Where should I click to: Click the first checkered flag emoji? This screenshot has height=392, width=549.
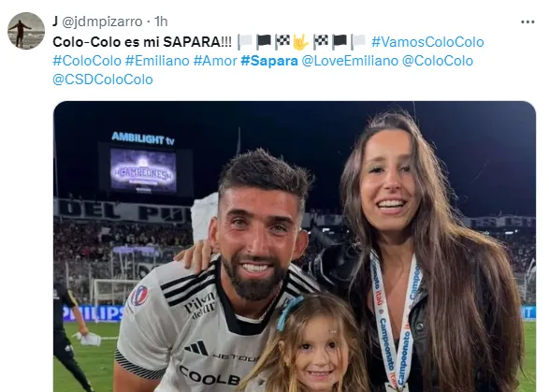pos(282,42)
